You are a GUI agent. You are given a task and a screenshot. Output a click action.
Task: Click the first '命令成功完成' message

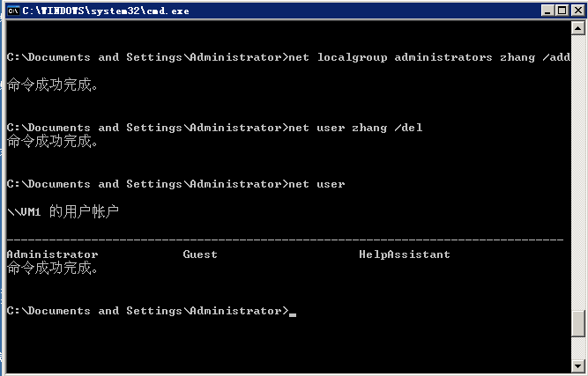(53, 85)
